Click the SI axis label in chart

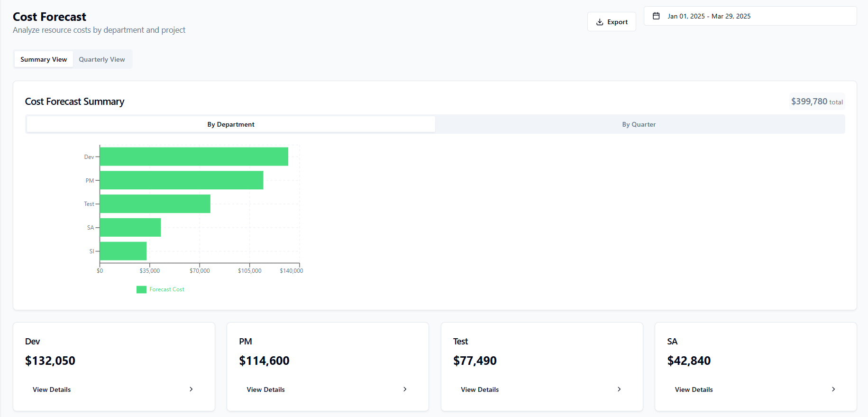[92, 251]
